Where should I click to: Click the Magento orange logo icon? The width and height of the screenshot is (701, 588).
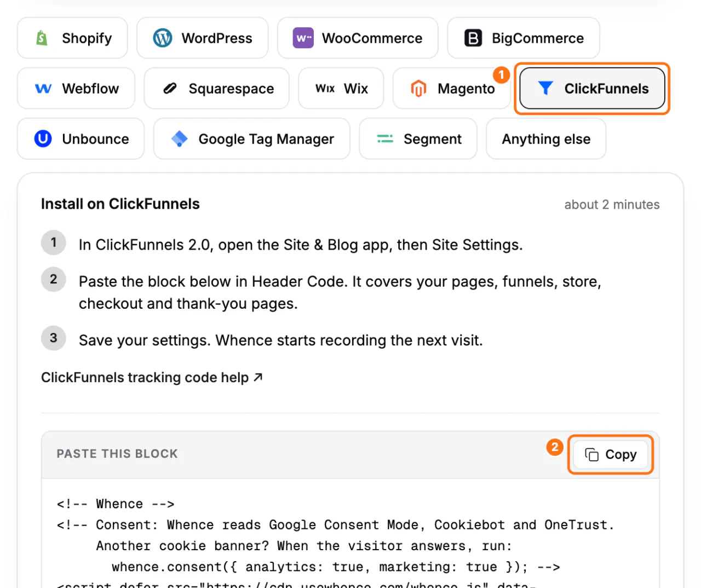pos(418,88)
